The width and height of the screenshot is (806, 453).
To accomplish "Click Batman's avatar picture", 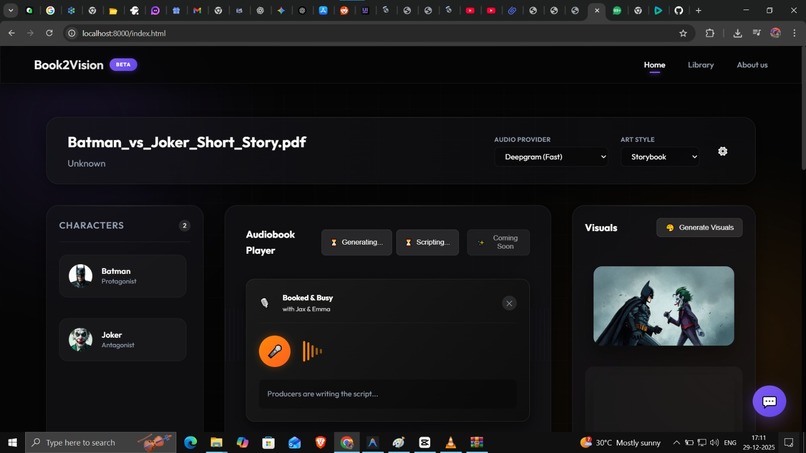I will point(80,276).
